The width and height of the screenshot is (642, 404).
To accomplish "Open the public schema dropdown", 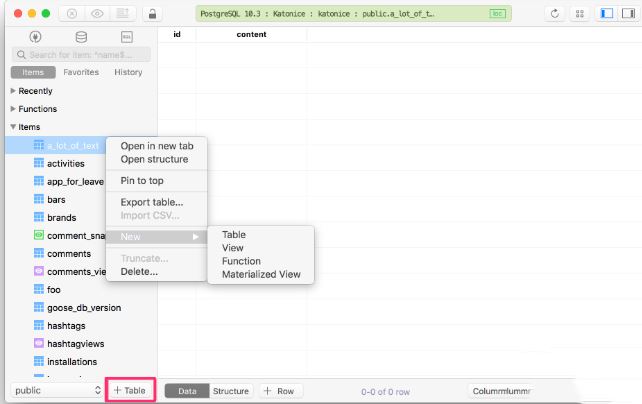I will [x=57, y=390].
